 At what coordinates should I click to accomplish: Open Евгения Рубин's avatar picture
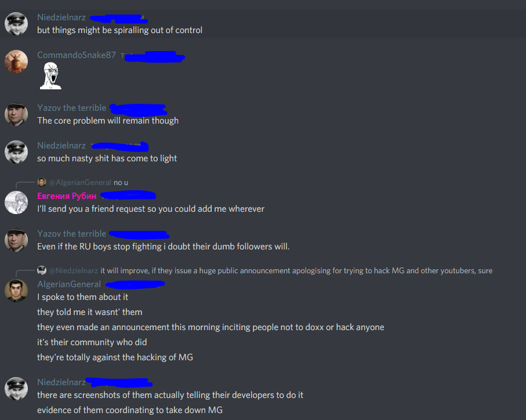(x=16, y=202)
